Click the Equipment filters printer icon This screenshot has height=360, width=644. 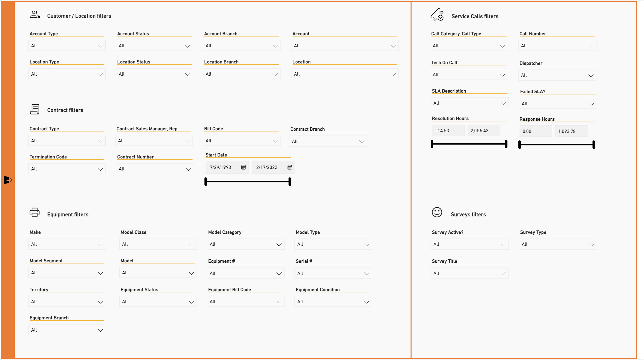35,212
